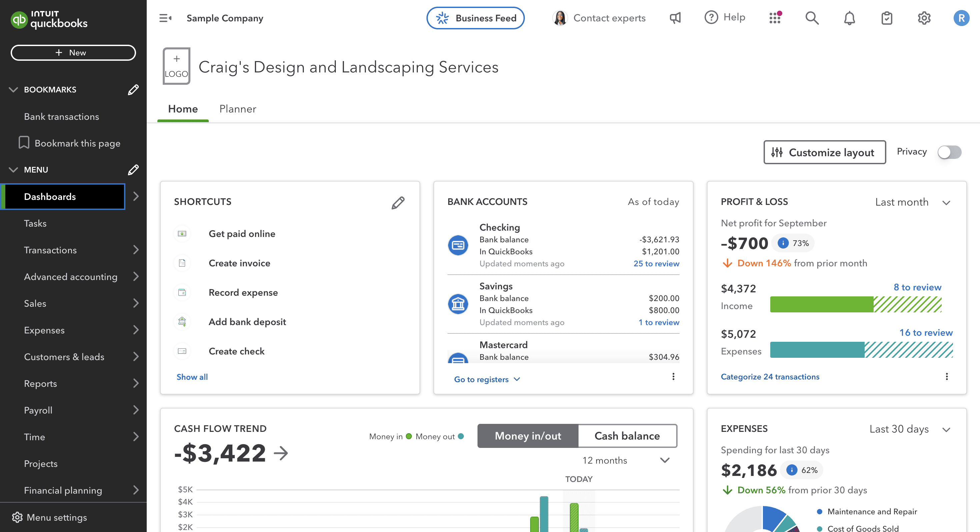Image resolution: width=980 pixels, height=532 pixels.
Task: Add a company logo placeholder
Action: click(x=176, y=66)
